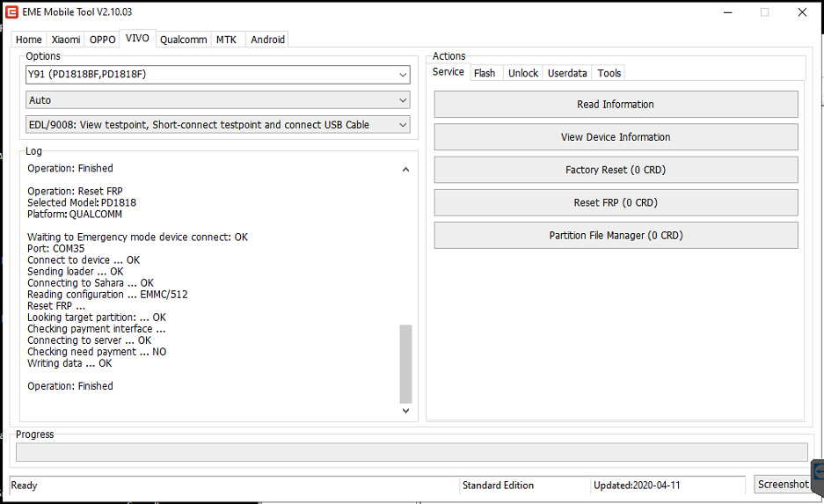This screenshot has height=504, width=824.
Task: Click 'Platform: QUALCOMM' log line
Action: 75,215
